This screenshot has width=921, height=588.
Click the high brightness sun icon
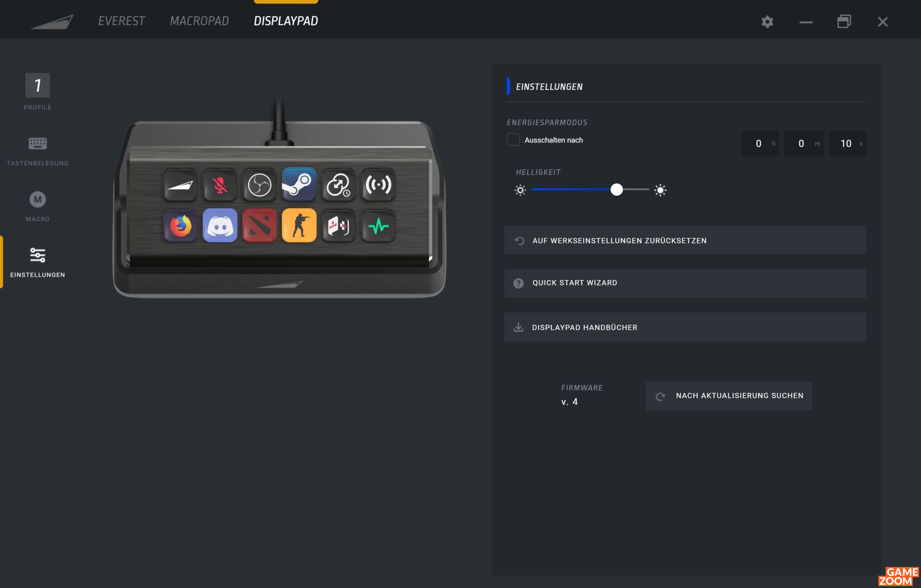pyautogui.click(x=661, y=190)
